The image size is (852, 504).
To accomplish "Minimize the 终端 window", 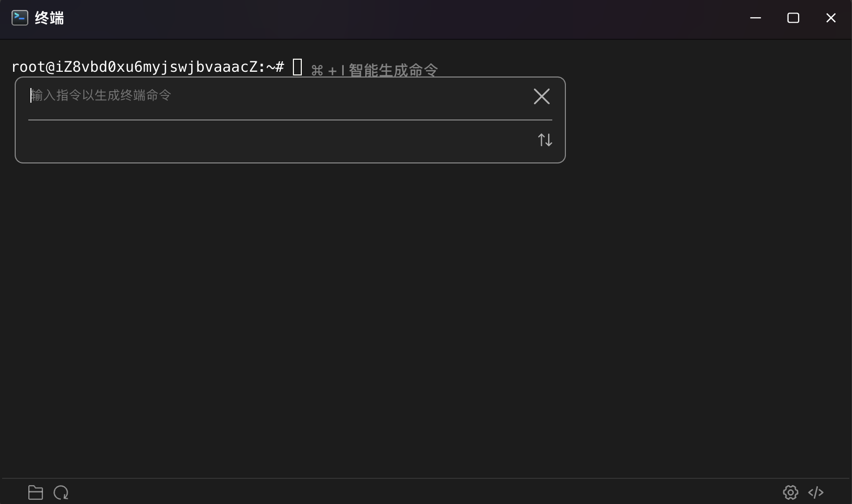I will click(756, 17).
